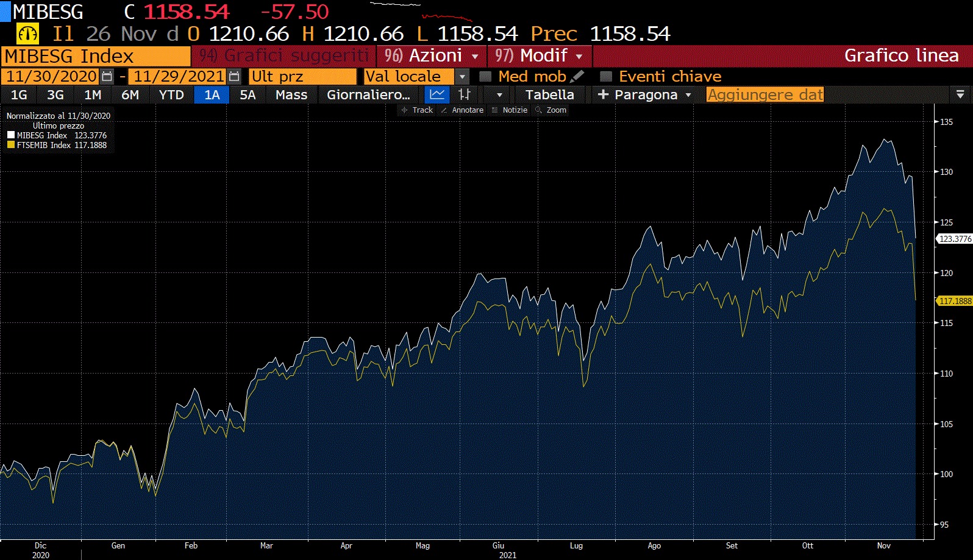This screenshot has width=973, height=560.
Task: Click the Prec 1158.54 value
Action: (x=630, y=34)
